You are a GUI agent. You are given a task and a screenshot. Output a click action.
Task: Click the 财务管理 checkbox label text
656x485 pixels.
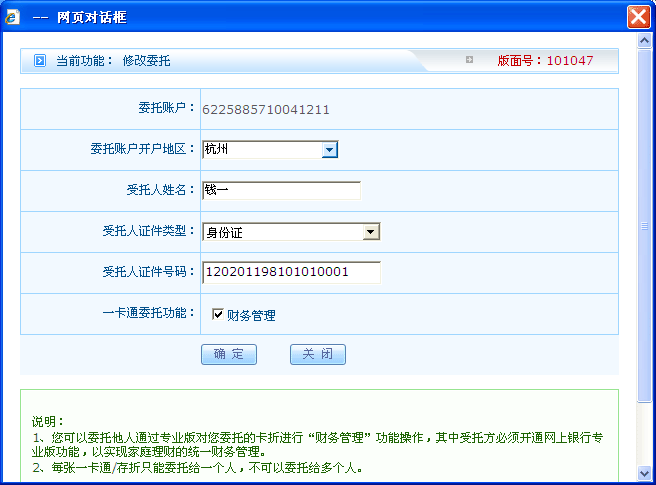[x=251, y=316]
